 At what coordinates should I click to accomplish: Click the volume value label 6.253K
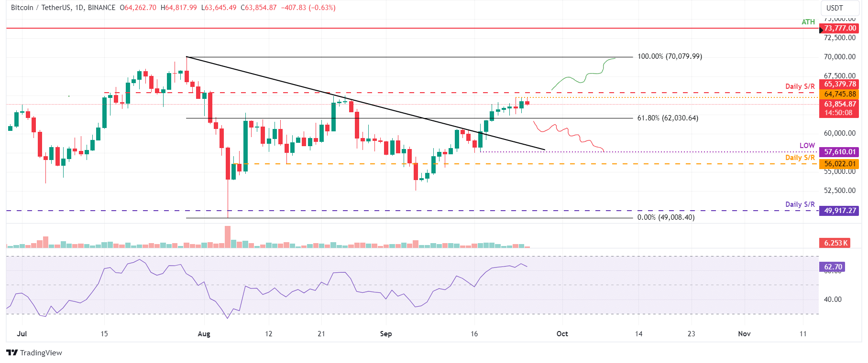(835, 243)
